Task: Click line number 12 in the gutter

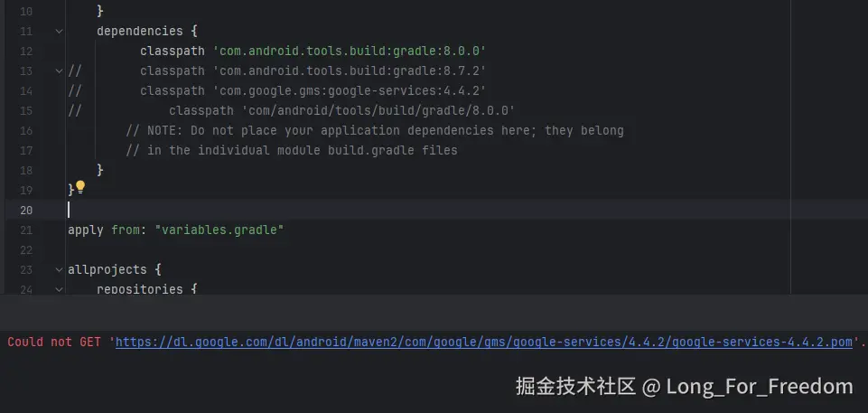Action: pos(26,52)
